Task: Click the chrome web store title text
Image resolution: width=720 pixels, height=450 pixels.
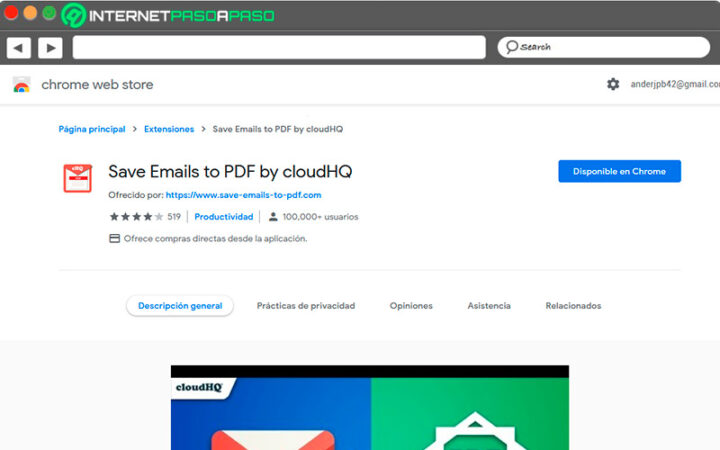Action: pyautogui.click(x=97, y=84)
